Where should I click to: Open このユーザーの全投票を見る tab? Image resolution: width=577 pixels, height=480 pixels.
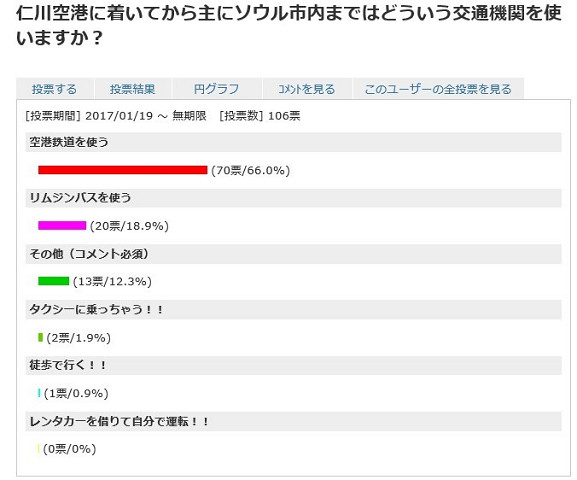pos(438,89)
